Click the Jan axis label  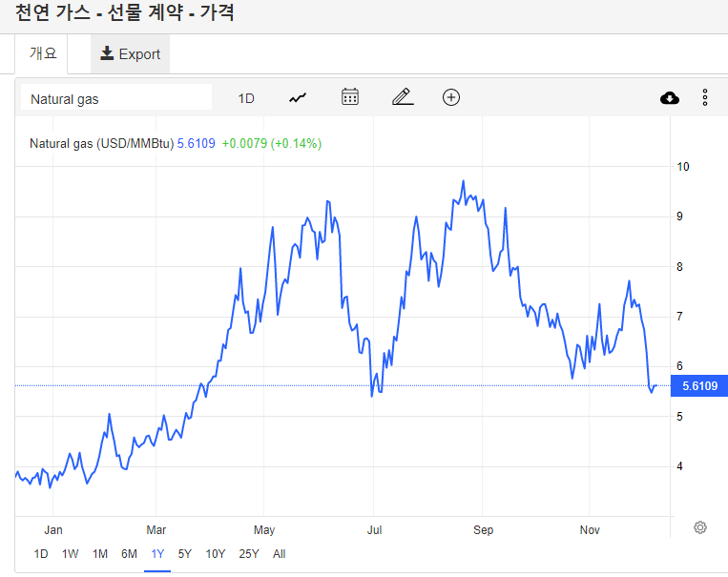click(x=53, y=529)
